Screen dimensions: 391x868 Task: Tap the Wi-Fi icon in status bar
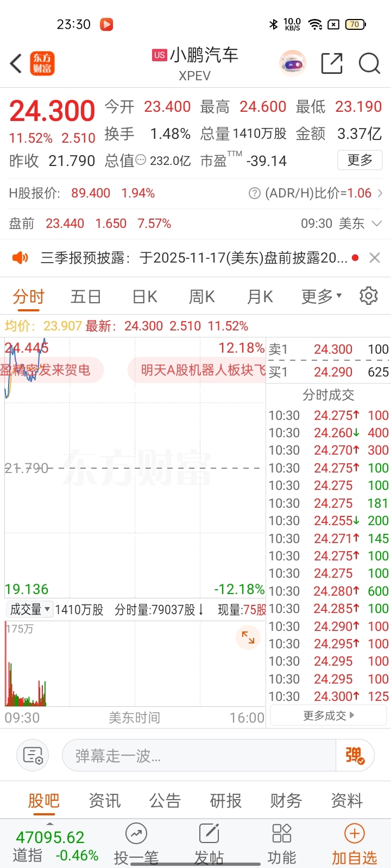[315, 24]
